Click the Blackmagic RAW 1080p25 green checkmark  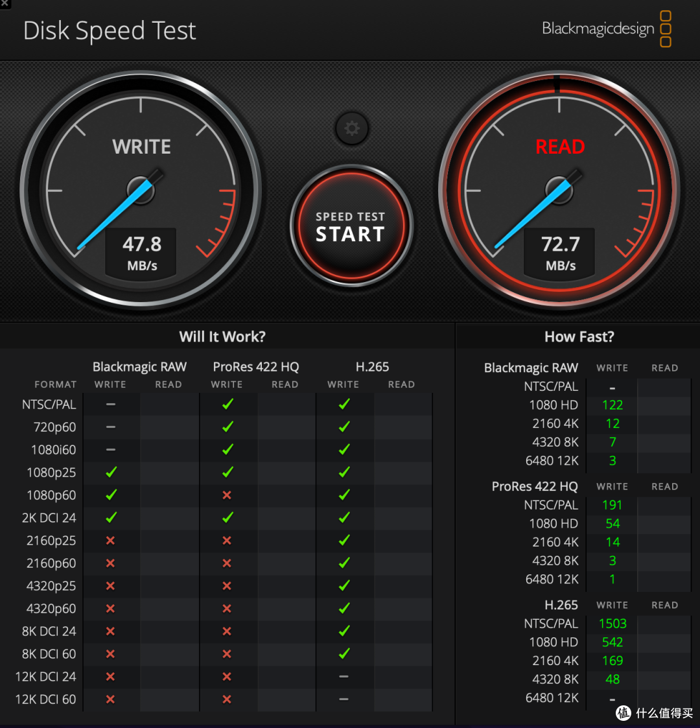pyautogui.click(x=111, y=472)
